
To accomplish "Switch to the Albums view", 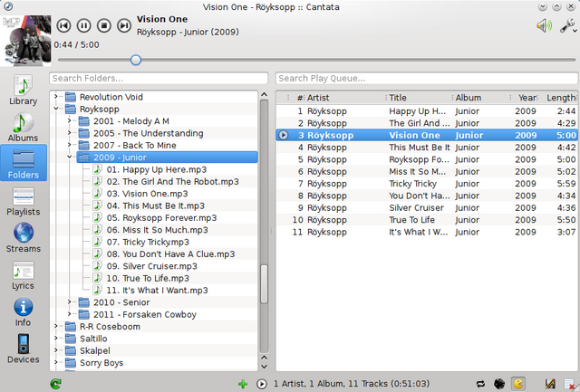I will (x=24, y=127).
